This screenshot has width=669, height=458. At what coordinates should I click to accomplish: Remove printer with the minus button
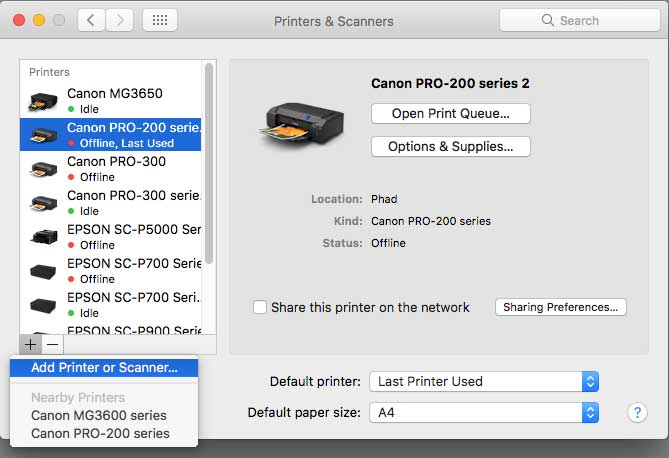(x=52, y=344)
